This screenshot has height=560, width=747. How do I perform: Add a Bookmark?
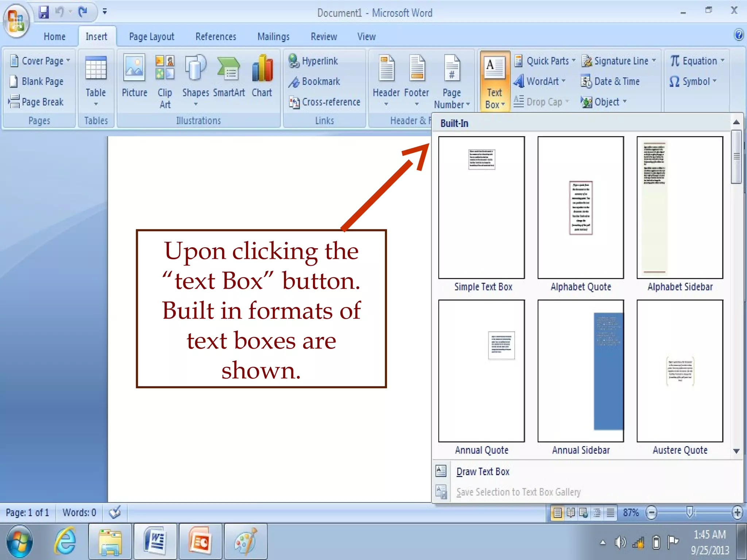click(x=314, y=81)
